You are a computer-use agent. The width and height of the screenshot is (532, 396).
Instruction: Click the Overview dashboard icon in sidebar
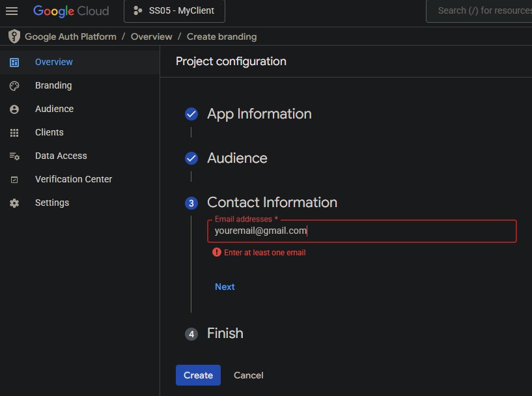[14, 63]
